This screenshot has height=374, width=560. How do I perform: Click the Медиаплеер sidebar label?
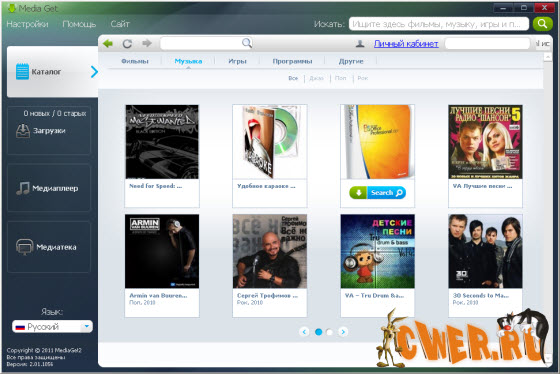55,188
